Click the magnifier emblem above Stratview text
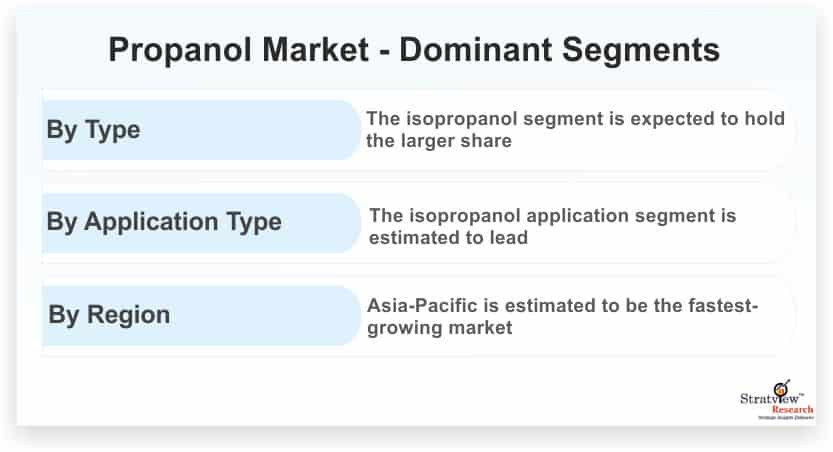The height and width of the screenshot is (452, 833). pyautogui.click(x=782, y=389)
